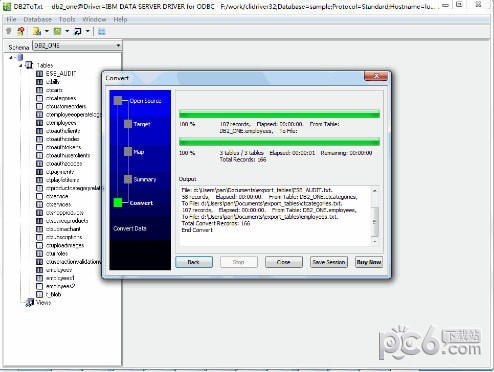Click the yellow export table toolbar icon
This screenshot has width=494, height=372.
pos(37,31)
